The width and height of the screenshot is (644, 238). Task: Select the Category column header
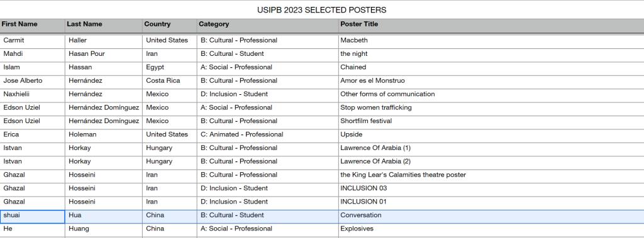268,24
